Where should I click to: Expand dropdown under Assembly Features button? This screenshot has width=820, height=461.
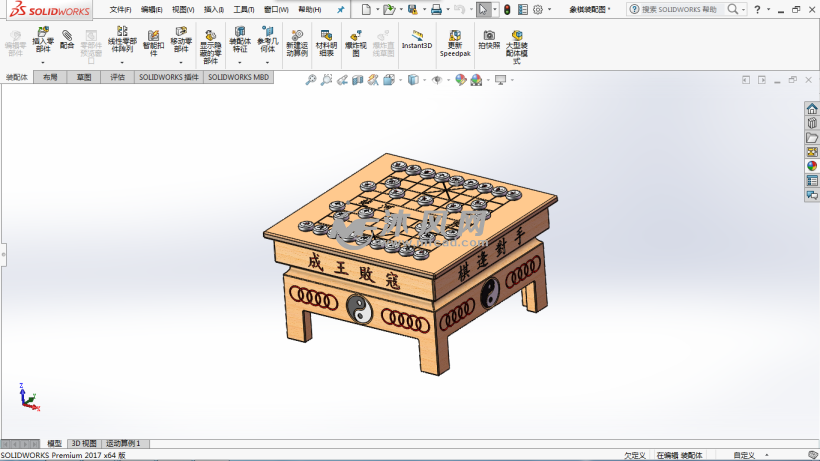pyautogui.click(x=240, y=63)
